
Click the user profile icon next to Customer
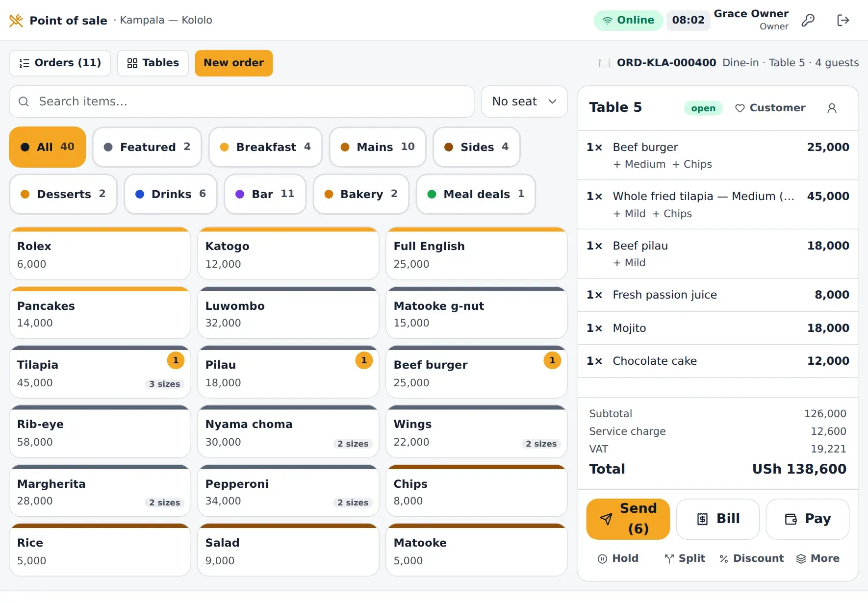[x=832, y=108]
